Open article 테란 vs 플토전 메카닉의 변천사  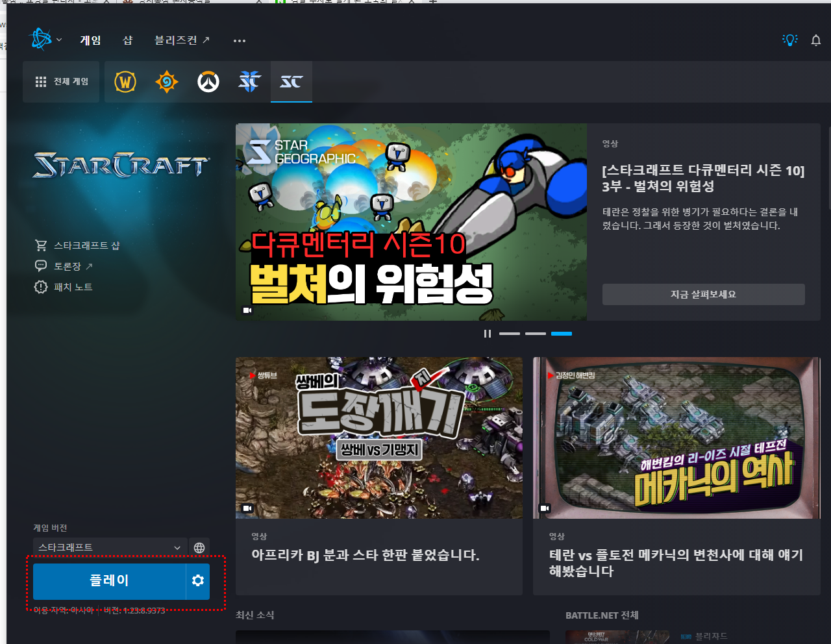click(x=676, y=563)
